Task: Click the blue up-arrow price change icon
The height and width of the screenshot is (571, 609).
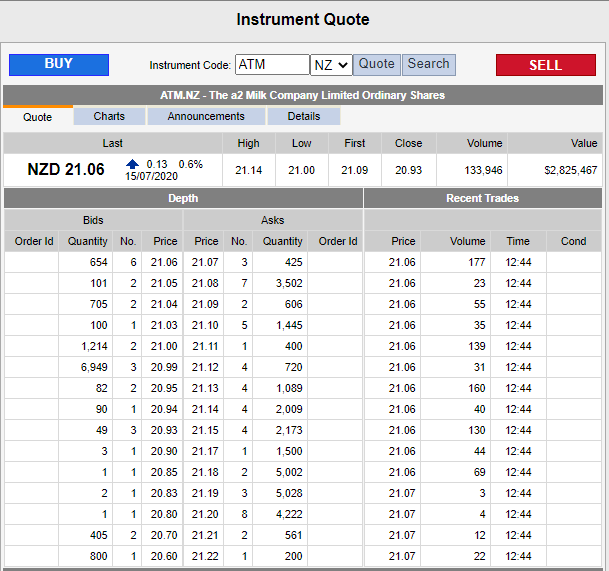Action: [132, 164]
